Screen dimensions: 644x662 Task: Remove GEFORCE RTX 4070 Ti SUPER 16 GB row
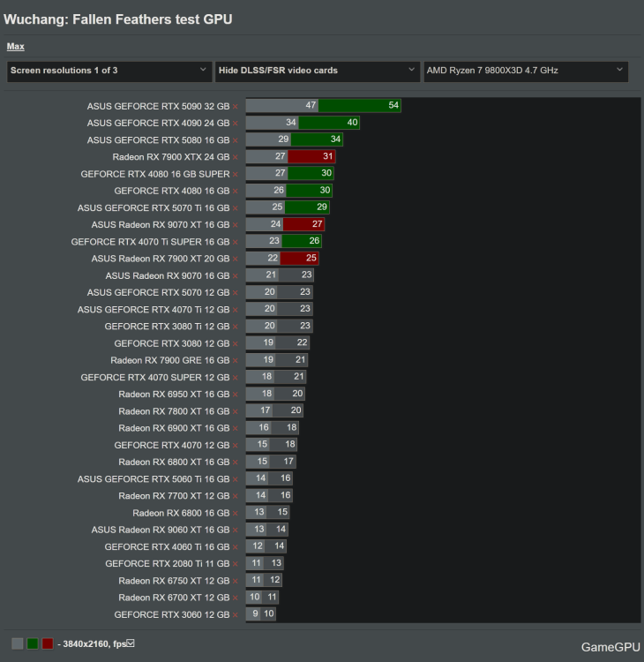235,243
